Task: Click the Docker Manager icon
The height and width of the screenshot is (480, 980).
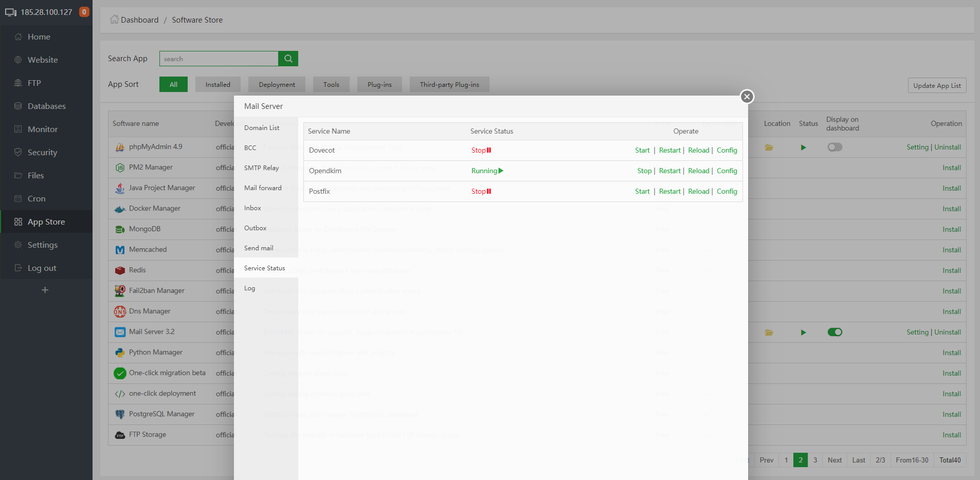Action: 120,209
